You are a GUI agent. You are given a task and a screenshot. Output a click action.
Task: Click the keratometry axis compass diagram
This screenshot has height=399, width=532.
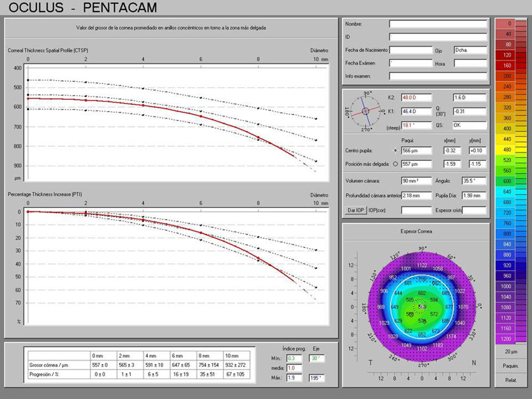click(x=365, y=111)
